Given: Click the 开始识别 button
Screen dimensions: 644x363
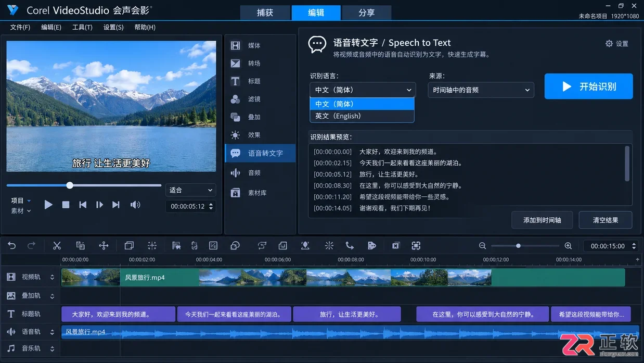Looking at the screenshot, I should 589,86.
